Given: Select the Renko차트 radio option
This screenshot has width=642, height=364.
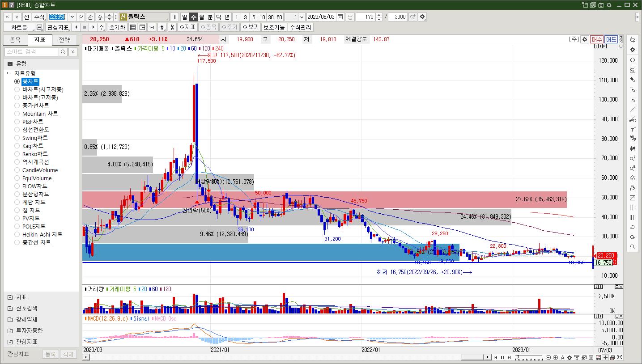Looking at the screenshot, I should (17, 154).
